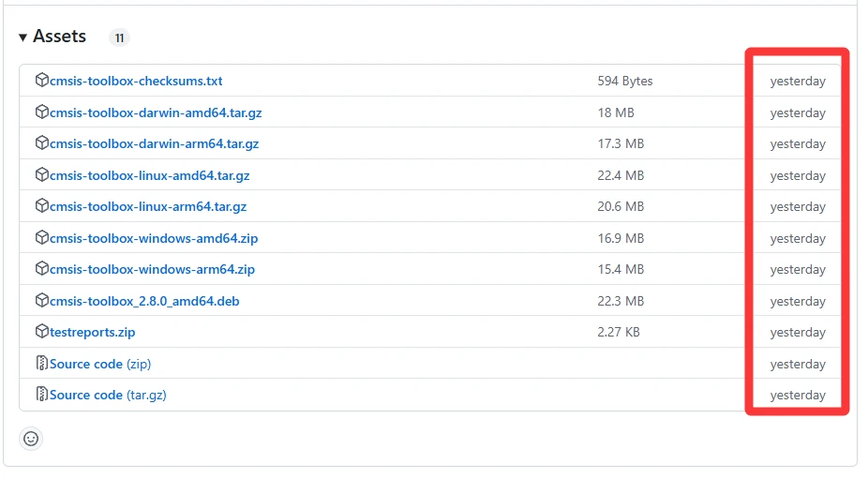Click the archive icon beside Source code (tar.gz)
The width and height of the screenshot is (868, 479).
point(41,395)
